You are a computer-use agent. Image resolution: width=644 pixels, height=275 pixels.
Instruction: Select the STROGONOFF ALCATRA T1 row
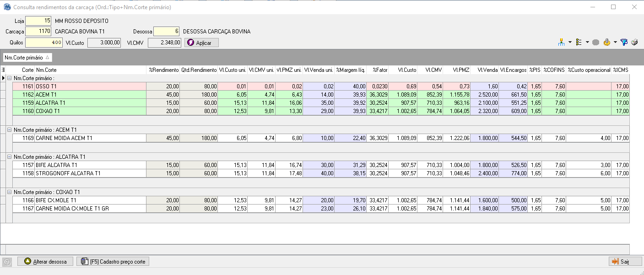coord(321,173)
